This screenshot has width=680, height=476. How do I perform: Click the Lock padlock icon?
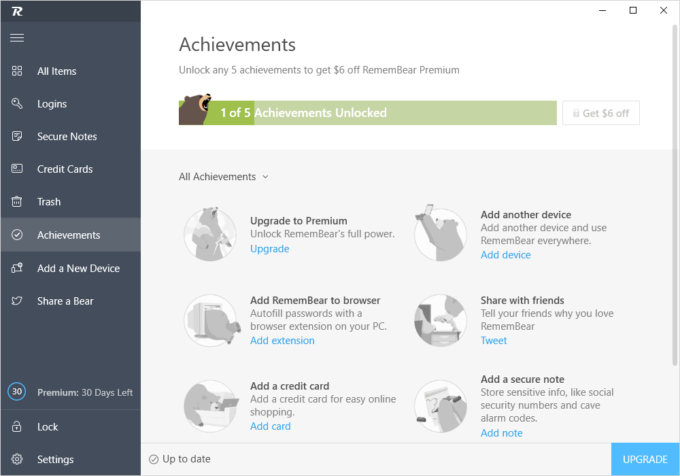click(x=17, y=427)
